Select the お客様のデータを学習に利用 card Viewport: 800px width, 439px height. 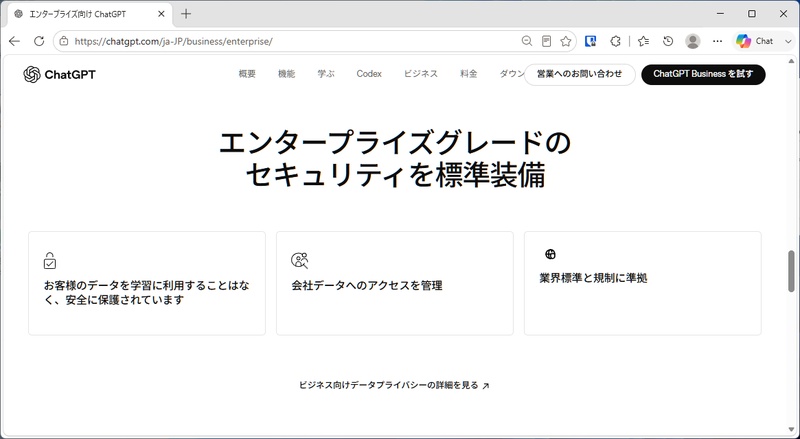(147, 283)
